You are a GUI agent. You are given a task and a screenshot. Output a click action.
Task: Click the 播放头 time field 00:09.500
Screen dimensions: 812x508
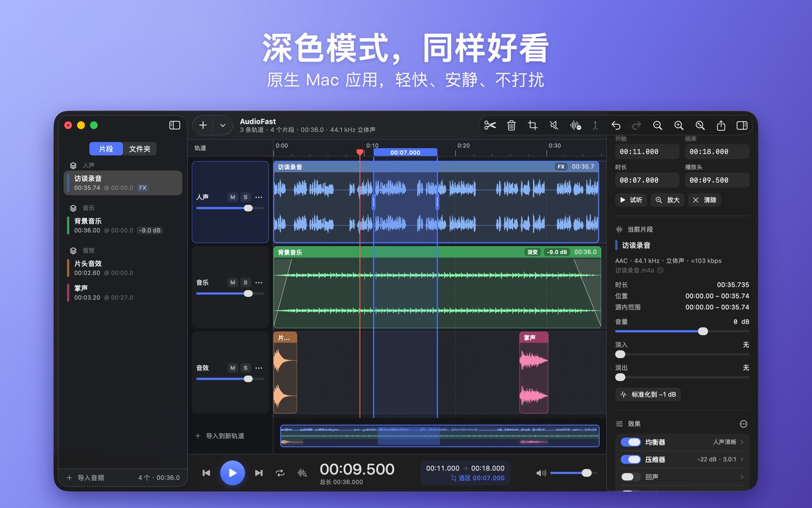click(717, 180)
